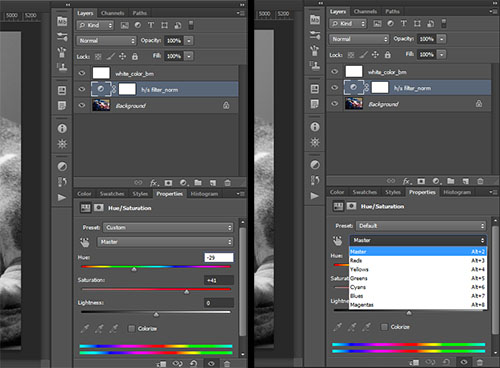Hide h/s filter_norm layer in right screenshot

335,88
